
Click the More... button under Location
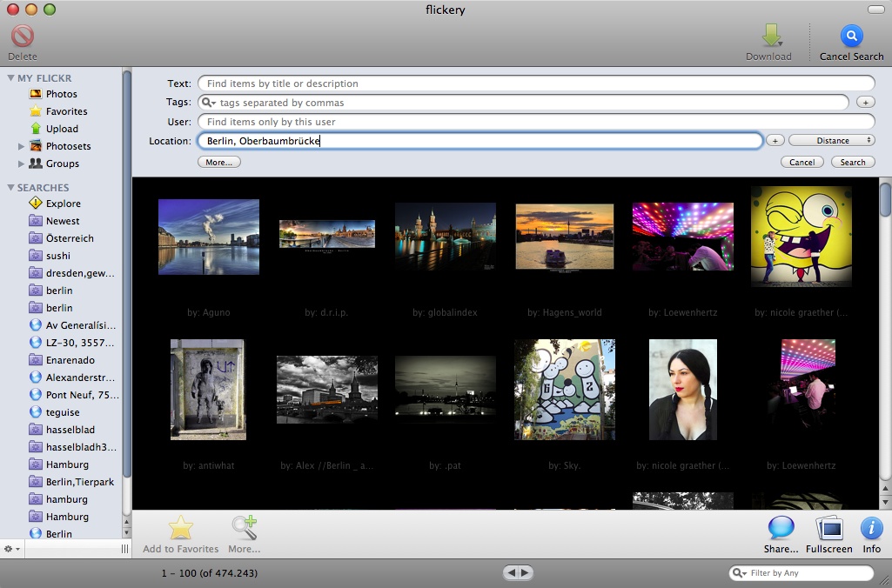(219, 162)
